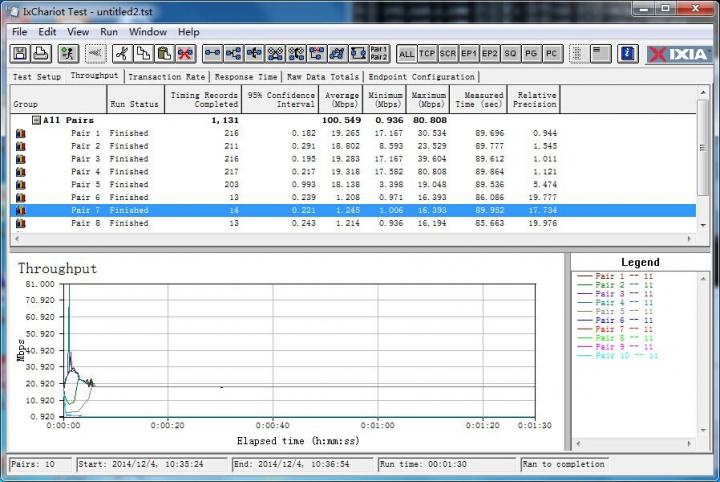Click the IXIA logo in the toolbar
The height and width of the screenshot is (482, 720).
pos(679,54)
